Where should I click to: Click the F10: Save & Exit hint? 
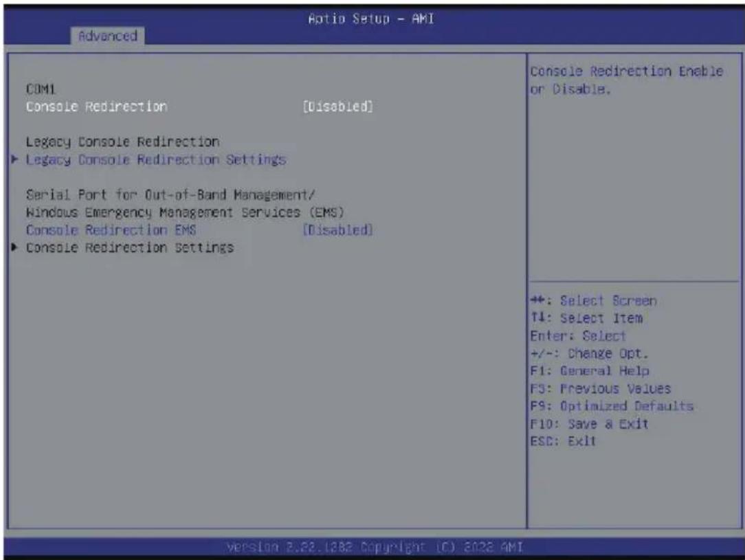[589, 424]
